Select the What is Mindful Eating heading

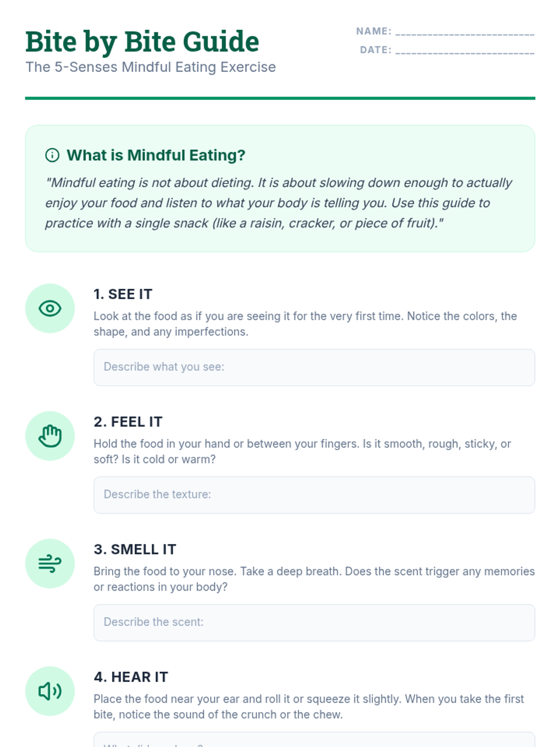coord(156,155)
